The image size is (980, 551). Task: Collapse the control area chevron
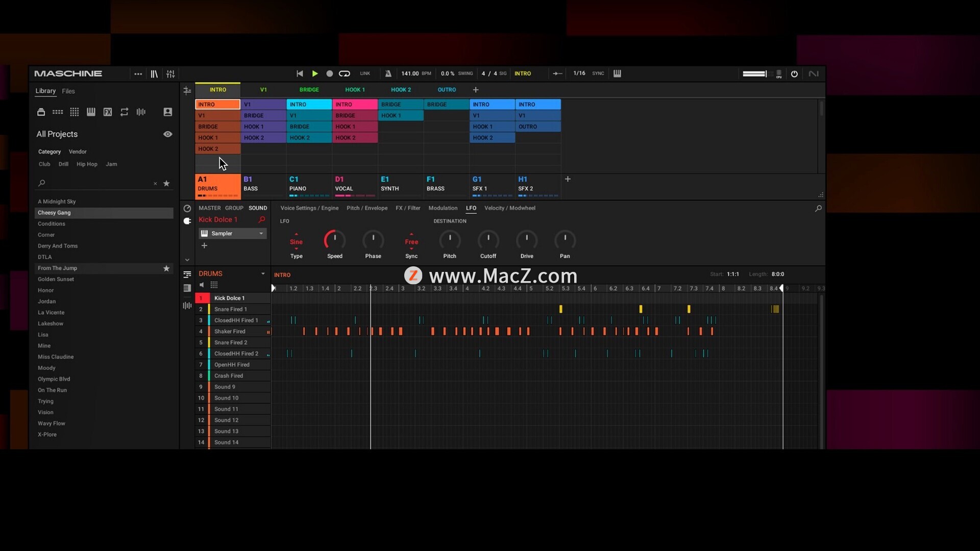point(187,260)
